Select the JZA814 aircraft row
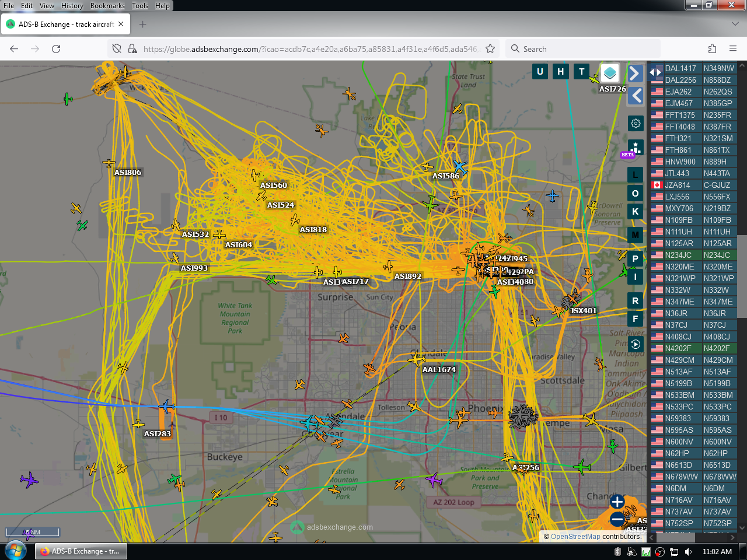The height and width of the screenshot is (560, 747). click(x=693, y=185)
